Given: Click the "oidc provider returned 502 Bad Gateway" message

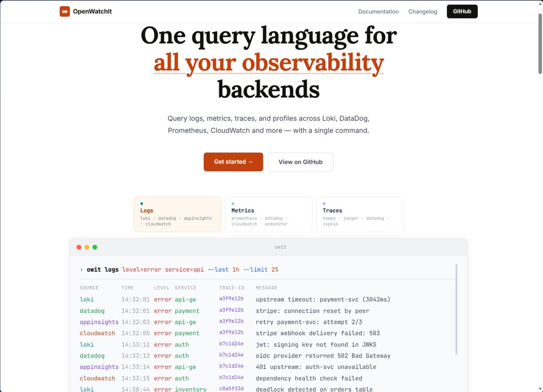Looking at the screenshot, I should pos(323,356).
